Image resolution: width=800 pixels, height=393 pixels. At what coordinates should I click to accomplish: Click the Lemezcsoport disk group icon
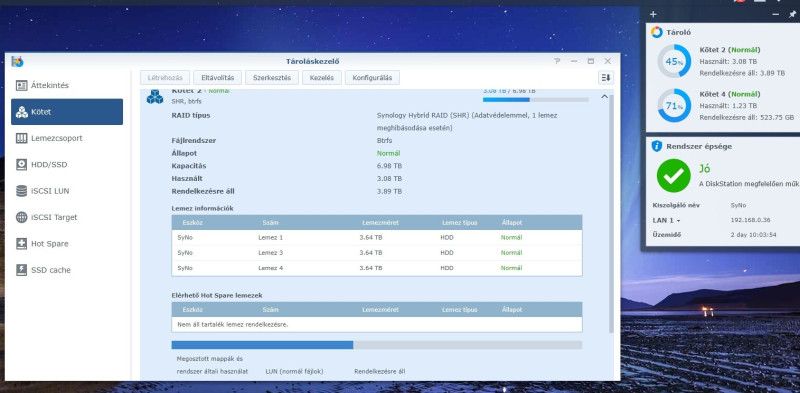click(21, 138)
